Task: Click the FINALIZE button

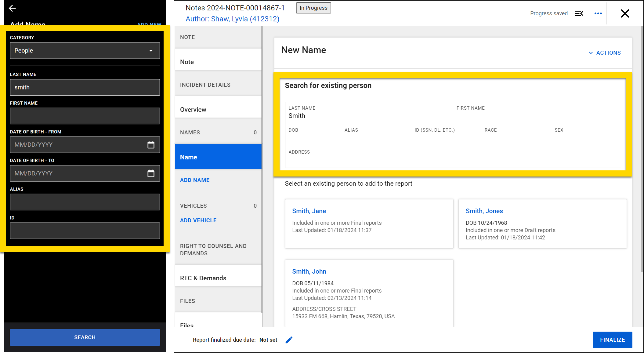Action: (x=612, y=340)
